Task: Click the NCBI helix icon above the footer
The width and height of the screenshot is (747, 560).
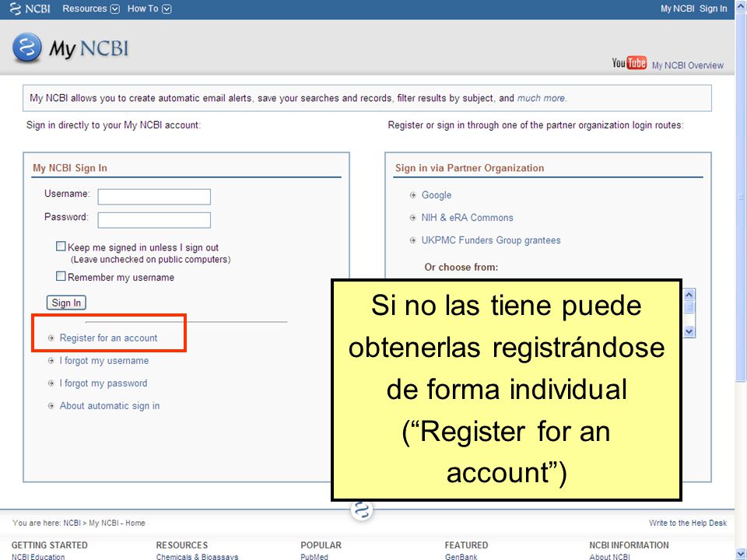Action: pyautogui.click(x=362, y=510)
